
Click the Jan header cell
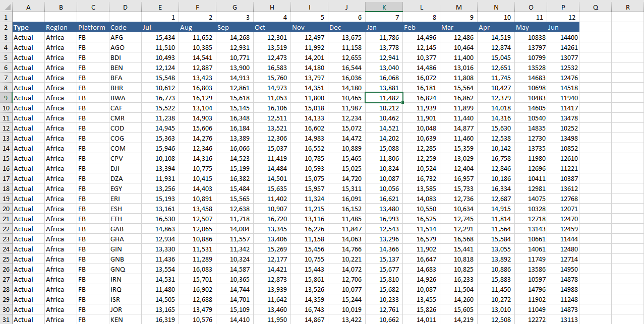tap(384, 27)
